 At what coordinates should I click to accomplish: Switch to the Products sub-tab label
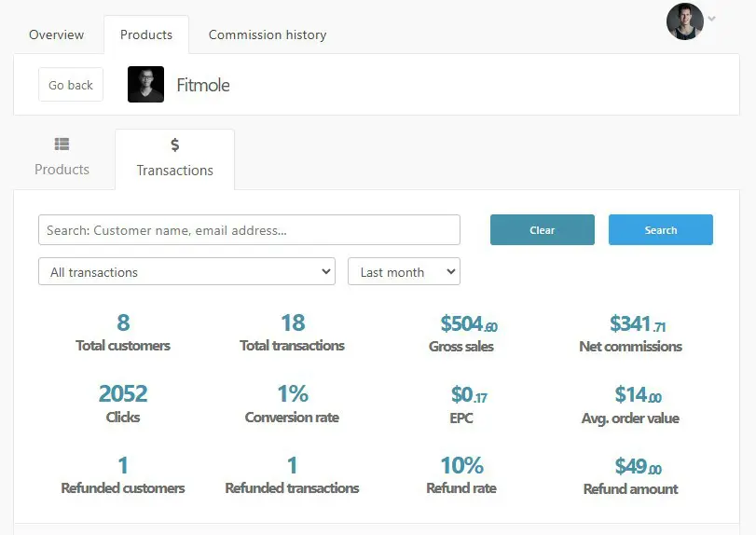tap(62, 170)
